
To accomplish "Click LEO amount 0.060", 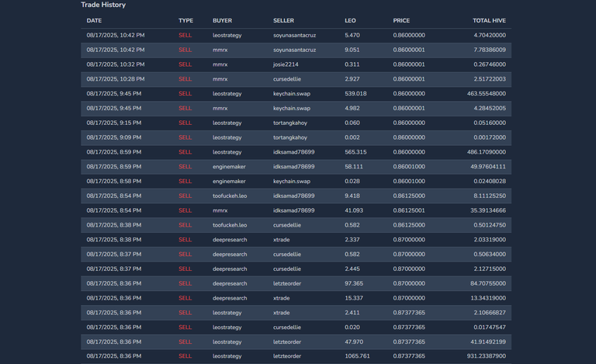I will [352, 123].
